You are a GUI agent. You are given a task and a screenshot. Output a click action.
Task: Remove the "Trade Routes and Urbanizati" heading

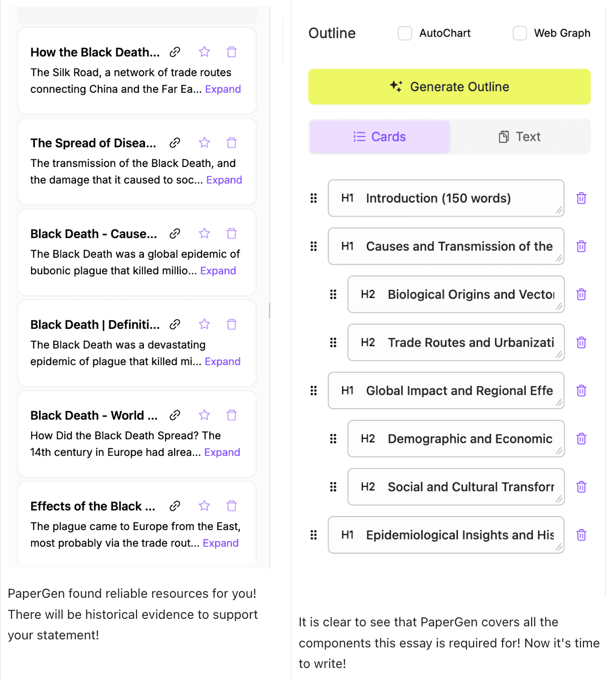(581, 343)
